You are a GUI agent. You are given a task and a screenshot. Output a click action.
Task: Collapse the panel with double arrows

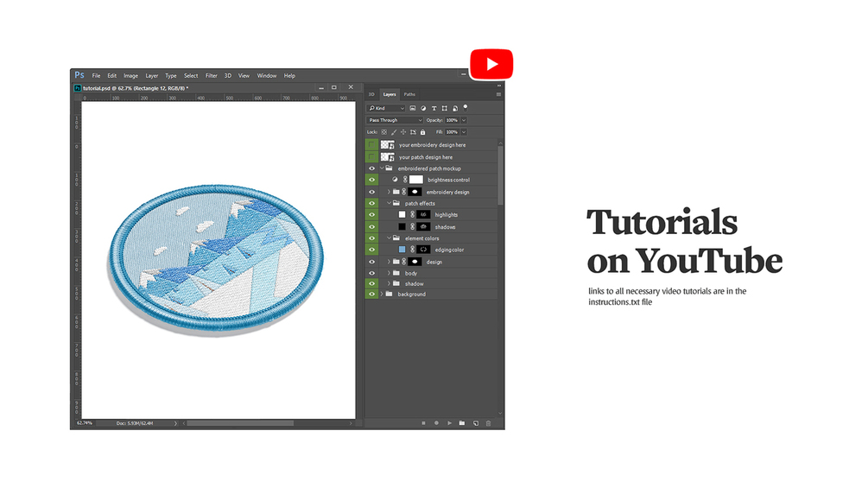click(x=498, y=86)
